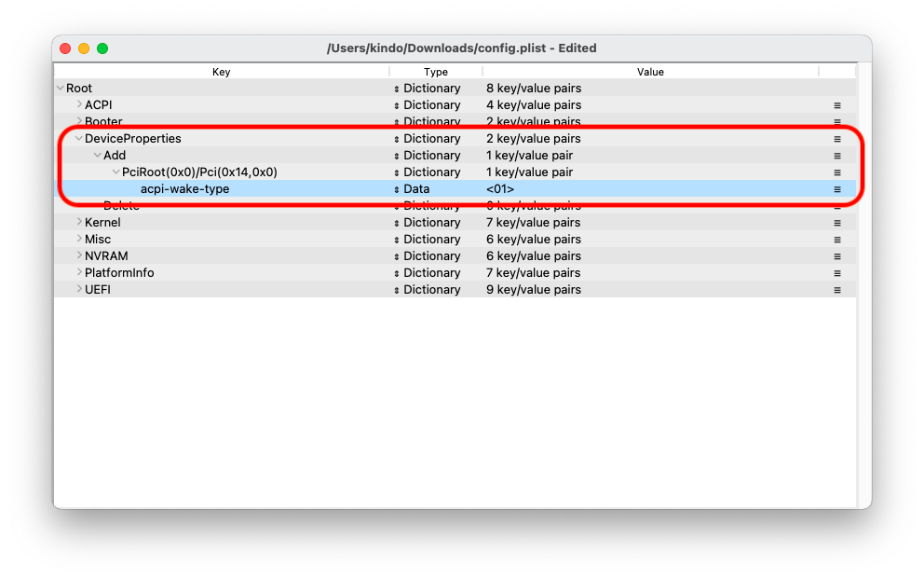Viewport: 924px width, 578px height.
Task: Click the row menu icon for DeviceProperties
Action: pos(836,139)
